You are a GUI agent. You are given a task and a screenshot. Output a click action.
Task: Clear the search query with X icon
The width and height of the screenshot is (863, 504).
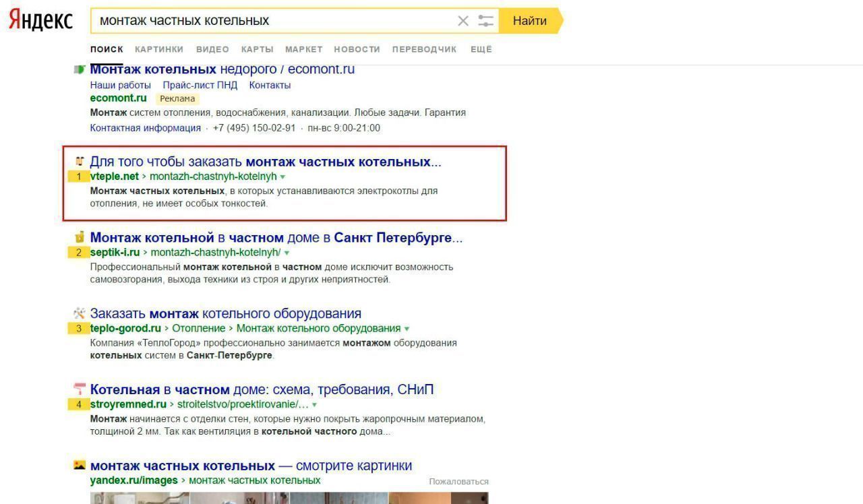coord(463,21)
